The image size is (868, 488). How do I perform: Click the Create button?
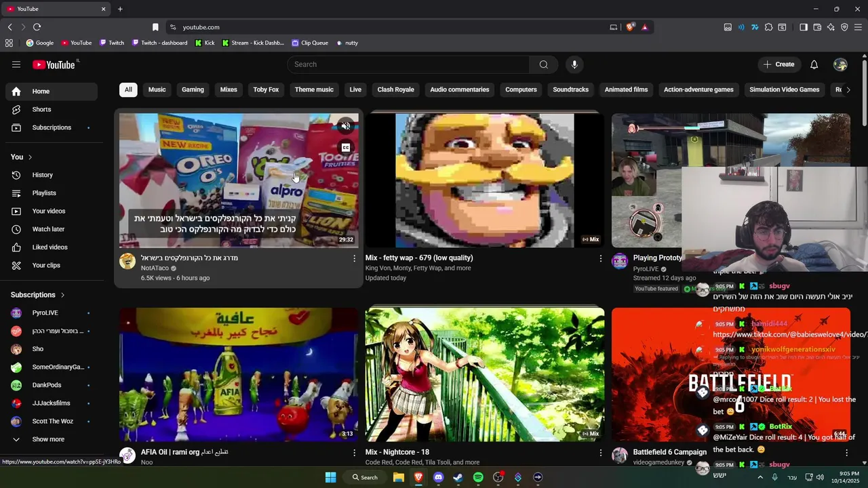[x=778, y=64]
